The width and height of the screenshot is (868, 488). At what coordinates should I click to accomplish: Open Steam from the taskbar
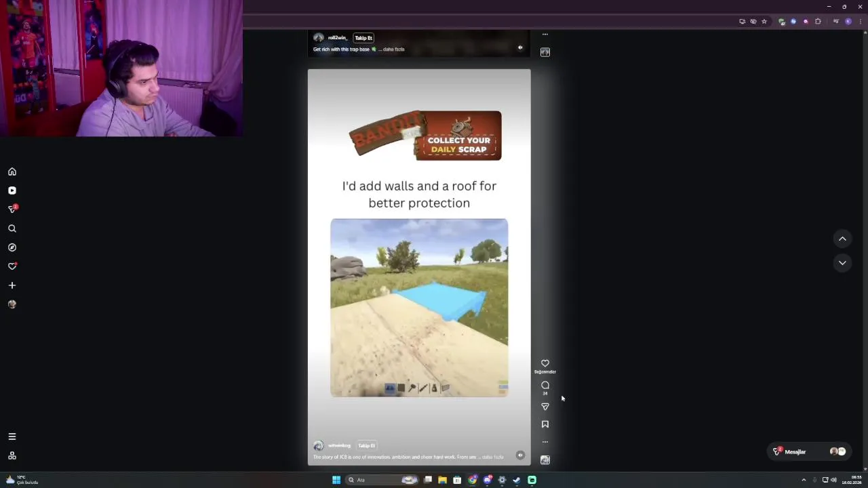tap(517, 480)
